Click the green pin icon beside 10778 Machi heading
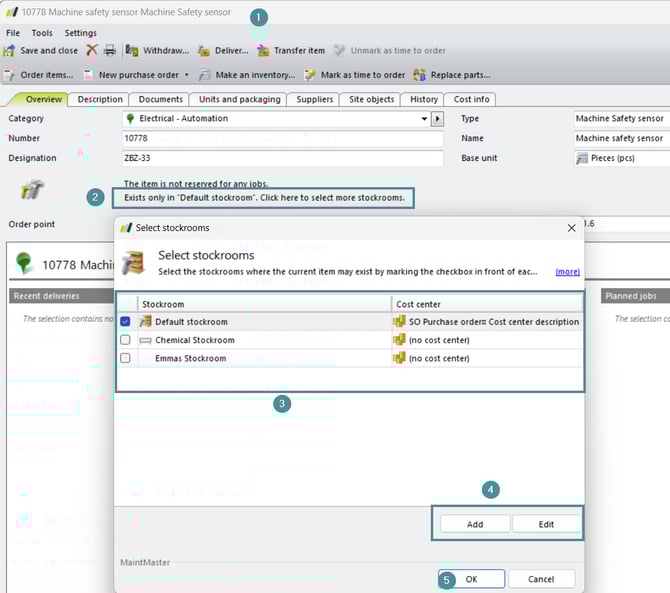670x593 pixels. (24, 263)
